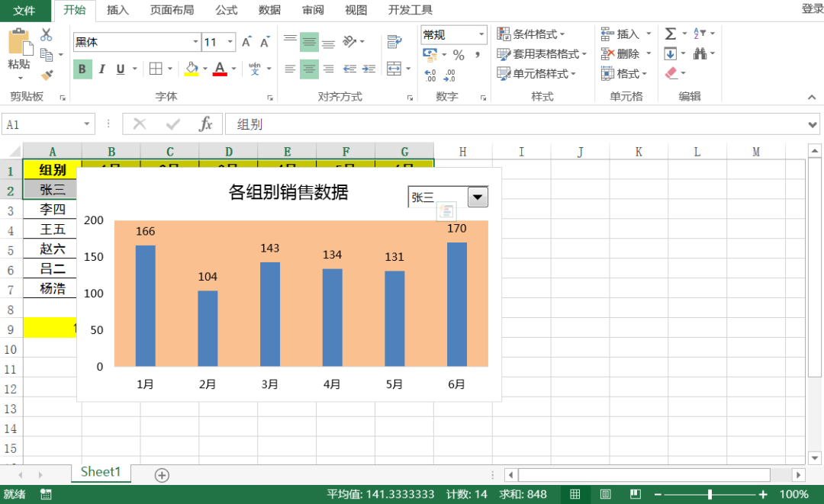Open the 黑体 font name dropdown

click(x=195, y=41)
